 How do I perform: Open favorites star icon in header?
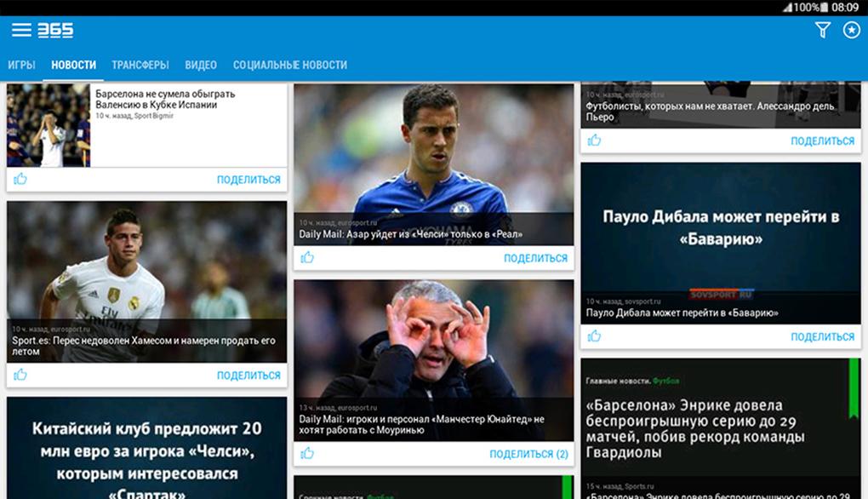pos(851,31)
